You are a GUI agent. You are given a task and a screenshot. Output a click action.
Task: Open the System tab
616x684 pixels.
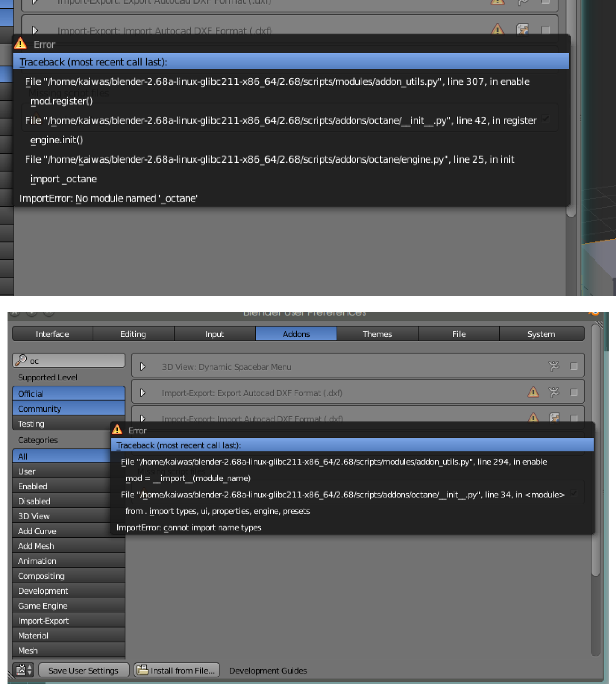point(542,334)
